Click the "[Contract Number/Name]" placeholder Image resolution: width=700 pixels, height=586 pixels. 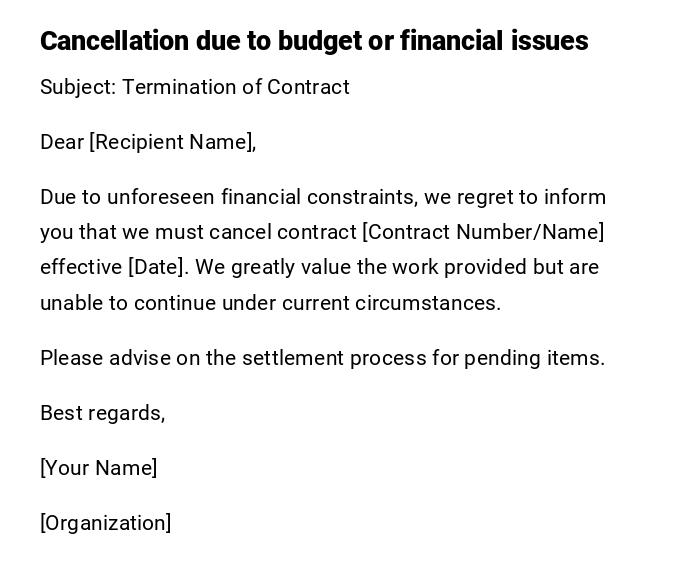[x=483, y=232]
